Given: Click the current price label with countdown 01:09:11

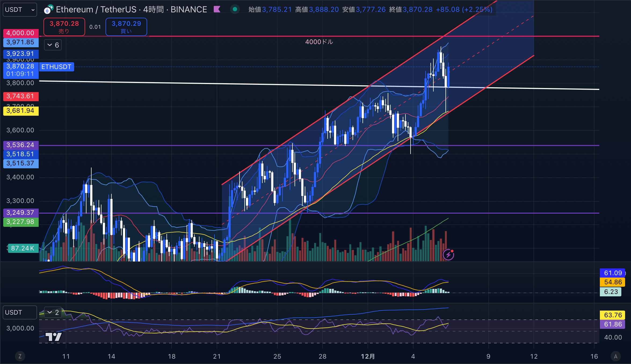Looking at the screenshot, I should 21,70.
